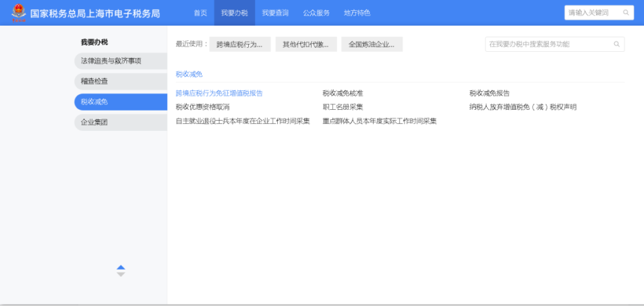Screen dimensions: 644x306
Task: Select 税收减免 in sidebar
Action: coord(121,102)
